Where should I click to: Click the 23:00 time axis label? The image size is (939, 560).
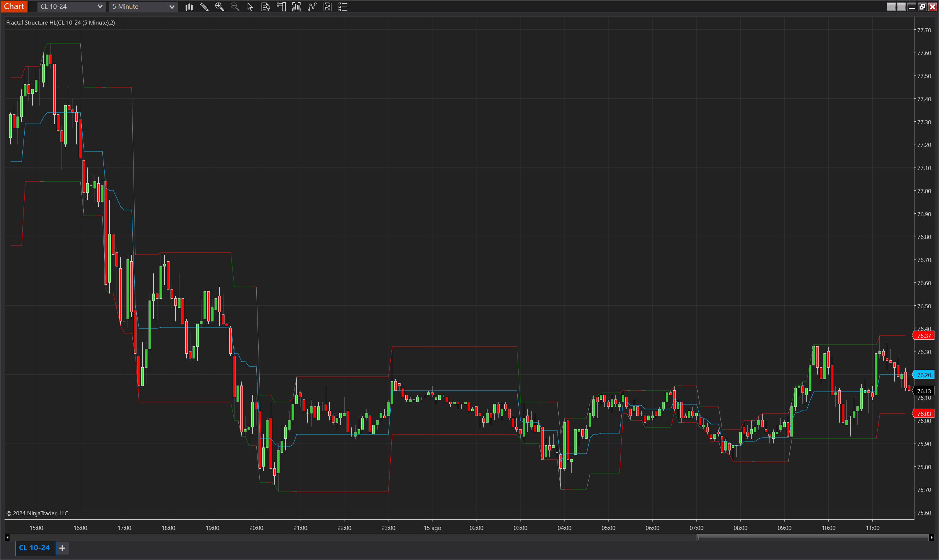[388, 527]
